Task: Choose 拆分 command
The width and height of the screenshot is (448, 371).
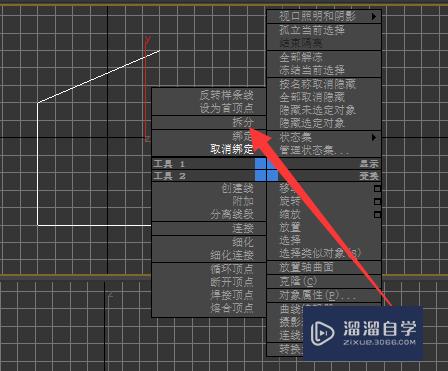Action: [x=243, y=122]
